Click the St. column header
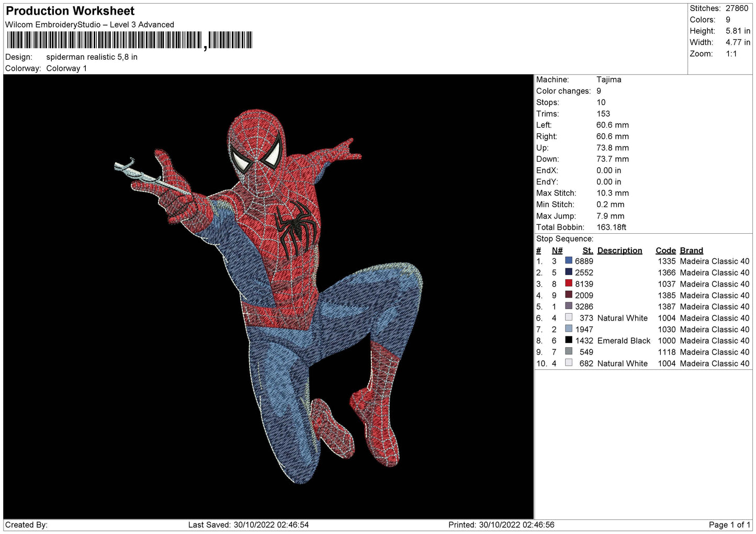 coord(588,251)
